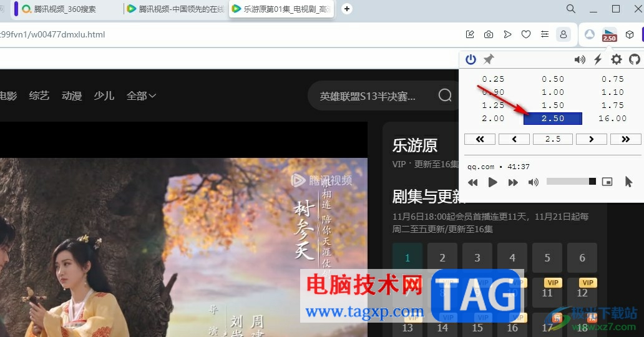Open the user account icon
Viewport: 644px width, 337px height.
coord(563,34)
